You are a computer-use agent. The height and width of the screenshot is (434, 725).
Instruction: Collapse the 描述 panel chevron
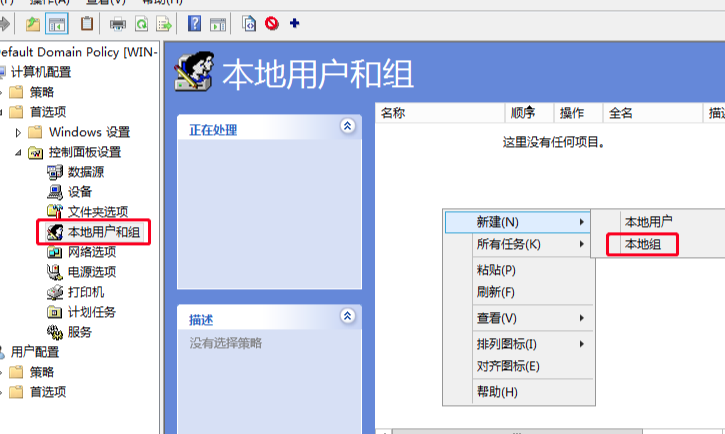347,317
